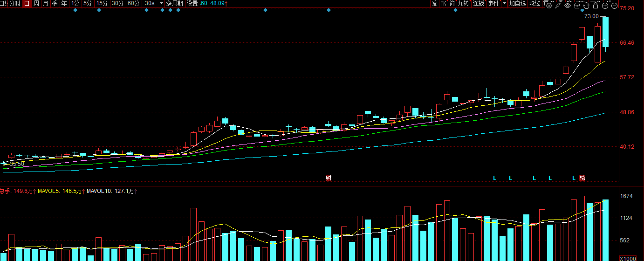Click the 73.00 high price label
644x261 pixels.
point(591,16)
